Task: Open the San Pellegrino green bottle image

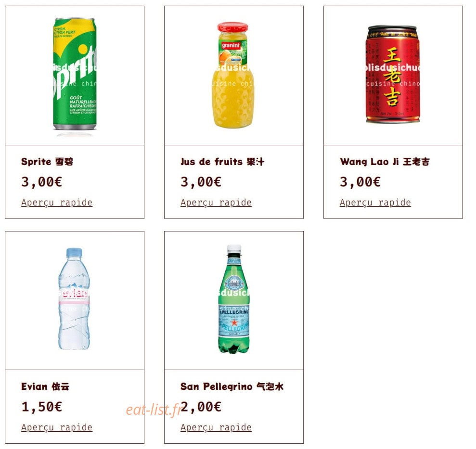Action: click(234, 301)
